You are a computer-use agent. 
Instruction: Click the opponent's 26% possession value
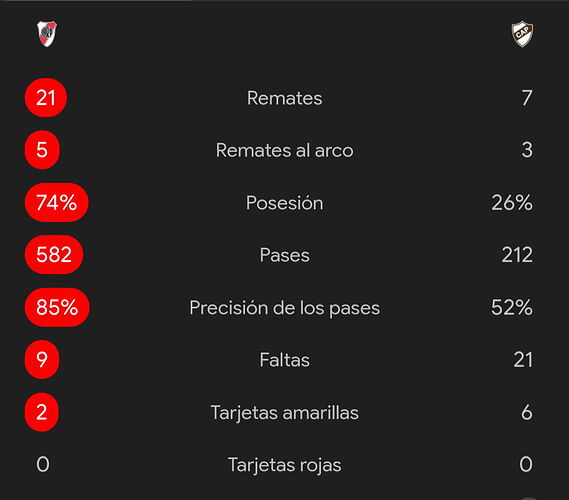tap(512, 202)
